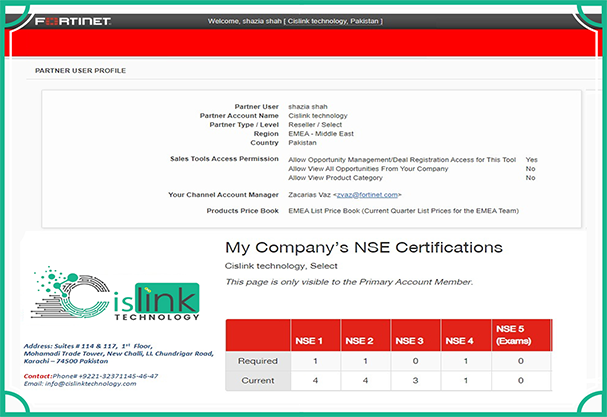Click the Current value under NSE 3
Screen dimensions: 607x417
point(415,381)
